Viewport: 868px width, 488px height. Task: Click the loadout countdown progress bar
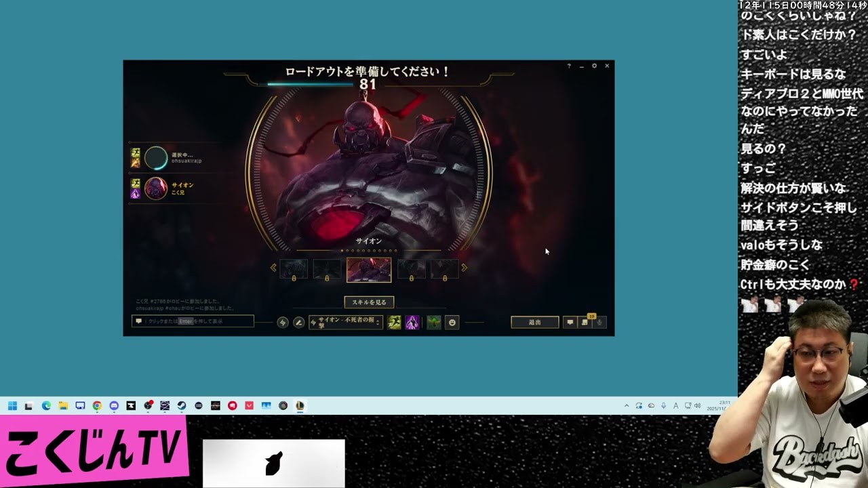(x=309, y=85)
